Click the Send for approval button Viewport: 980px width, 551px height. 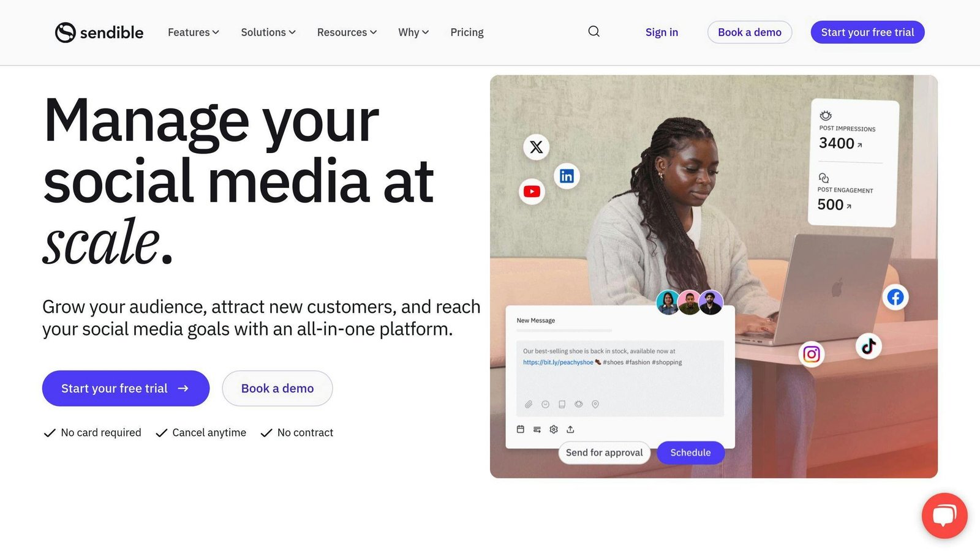[605, 452]
